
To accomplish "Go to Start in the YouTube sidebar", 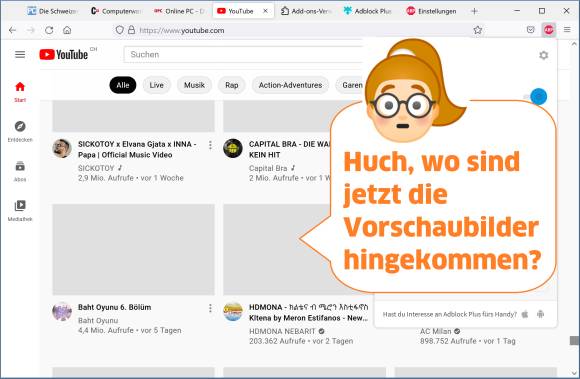I will coord(20,92).
